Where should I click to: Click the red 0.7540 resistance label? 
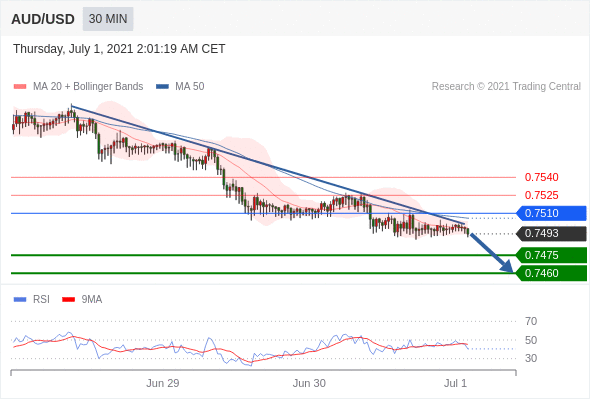tap(541, 177)
